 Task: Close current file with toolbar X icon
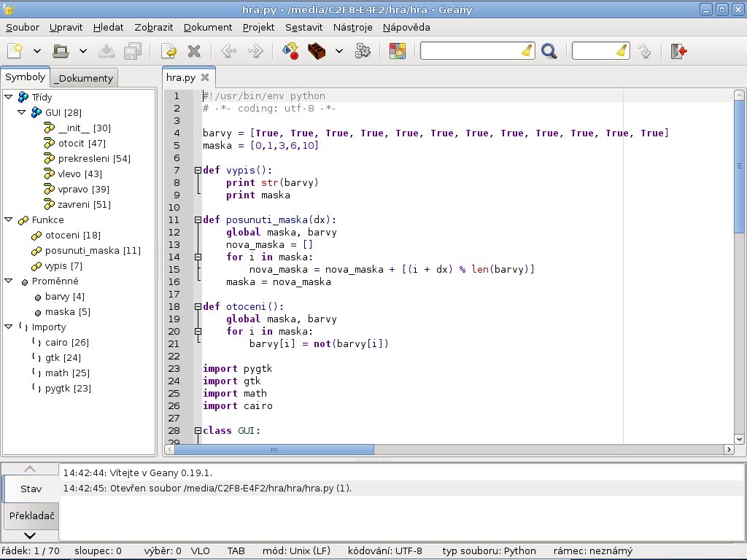click(194, 51)
